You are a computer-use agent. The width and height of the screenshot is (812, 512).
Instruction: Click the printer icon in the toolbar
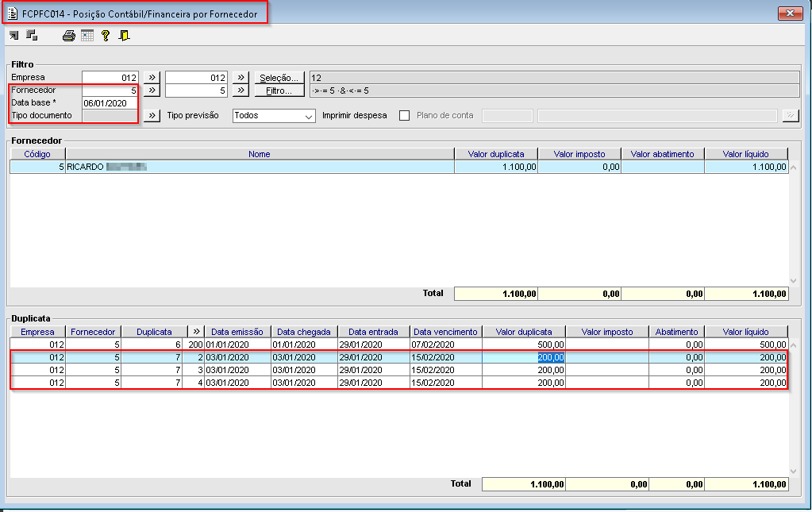(69, 36)
